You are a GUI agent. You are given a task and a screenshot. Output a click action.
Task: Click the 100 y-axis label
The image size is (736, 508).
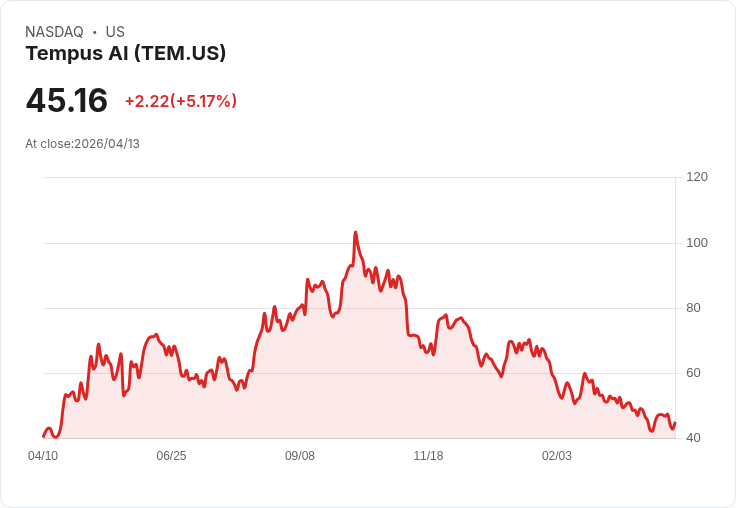[x=697, y=243]
